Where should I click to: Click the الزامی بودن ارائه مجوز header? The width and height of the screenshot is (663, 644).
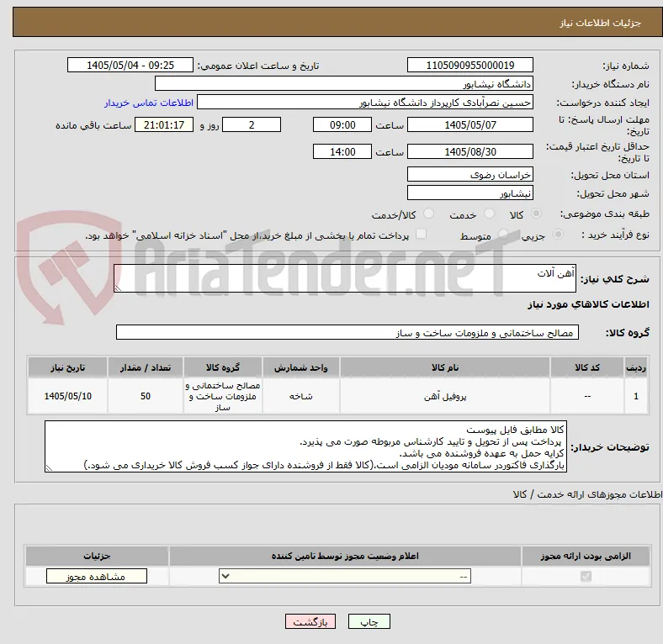point(586,556)
